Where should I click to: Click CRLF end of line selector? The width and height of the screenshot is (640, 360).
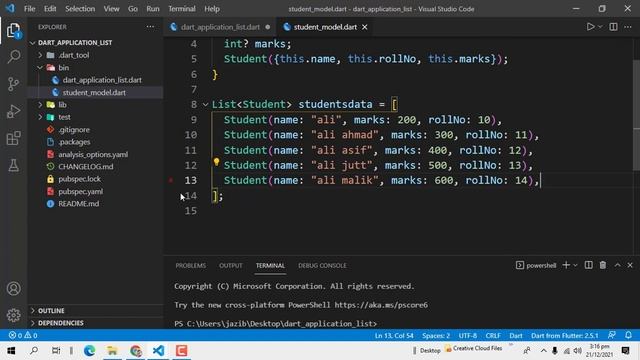pyautogui.click(x=493, y=336)
